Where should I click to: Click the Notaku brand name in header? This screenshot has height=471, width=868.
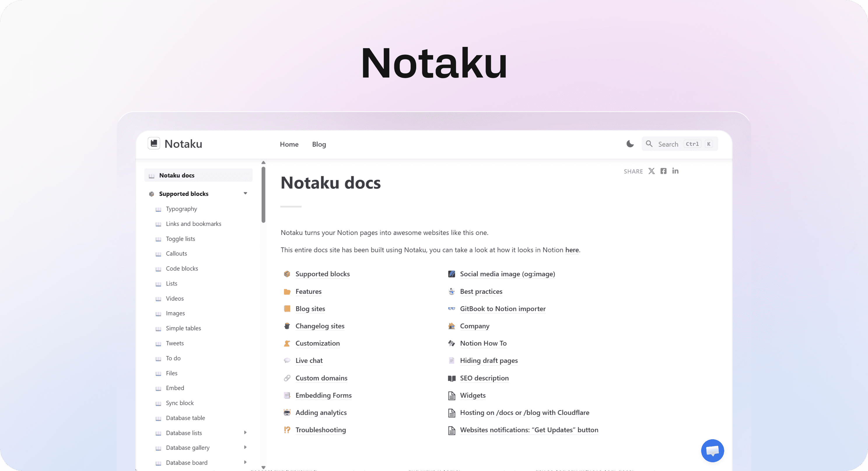(x=183, y=144)
